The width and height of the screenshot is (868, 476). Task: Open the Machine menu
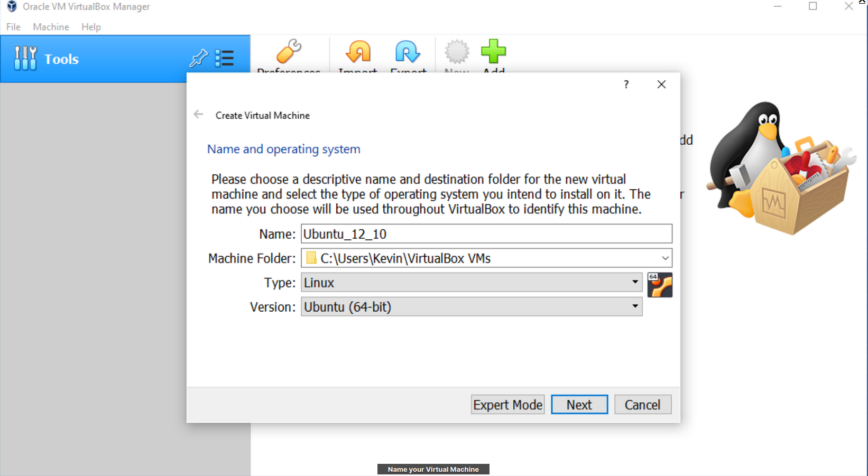pyautogui.click(x=50, y=26)
